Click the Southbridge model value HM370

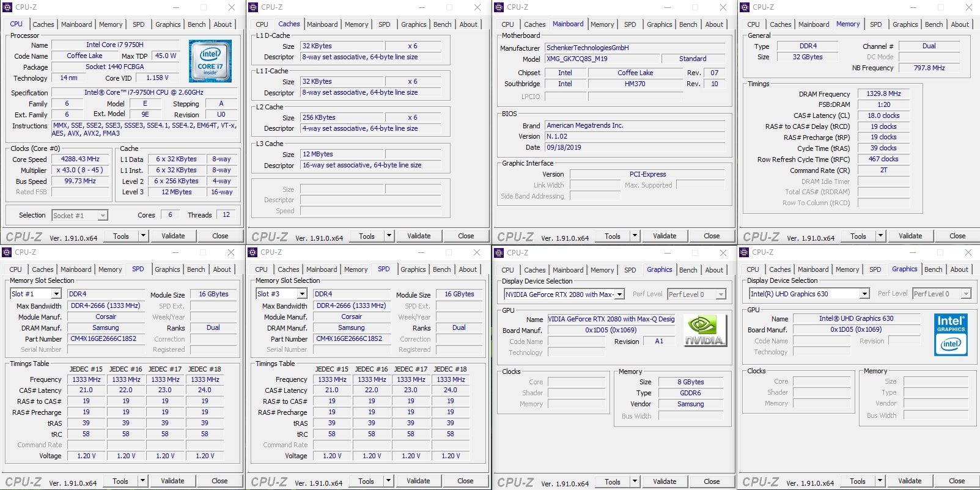coord(635,84)
